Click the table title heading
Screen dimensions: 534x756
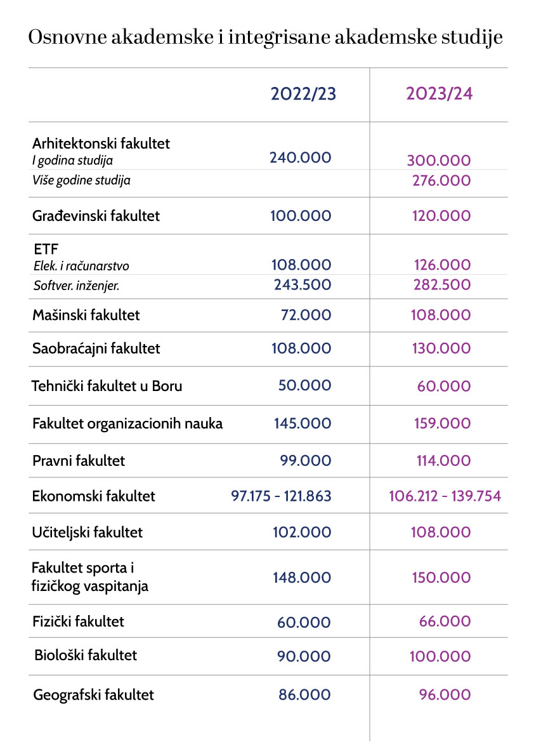coord(266,37)
